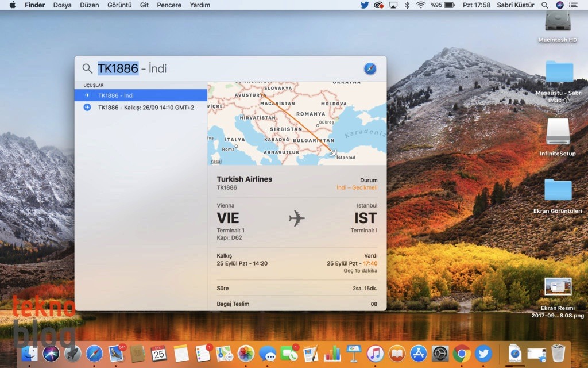588x368 pixels.
Task: Click the 'Bagaj Teslim' row label
Action: [233, 304]
